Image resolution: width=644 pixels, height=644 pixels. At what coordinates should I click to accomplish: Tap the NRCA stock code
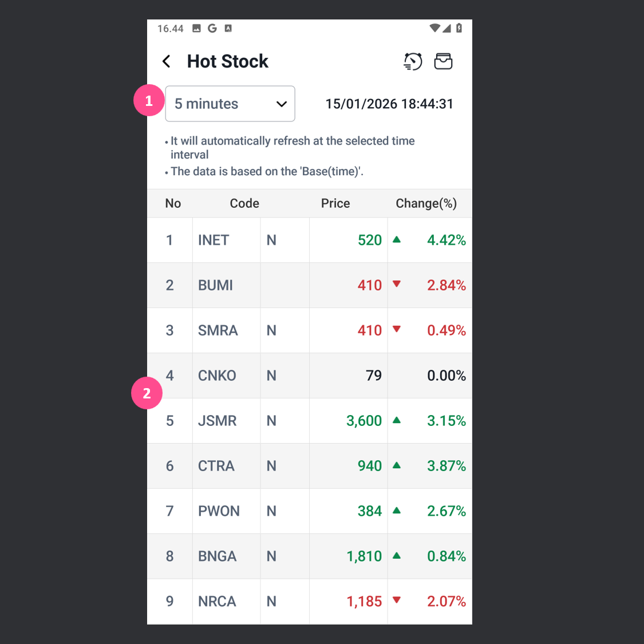(x=217, y=601)
